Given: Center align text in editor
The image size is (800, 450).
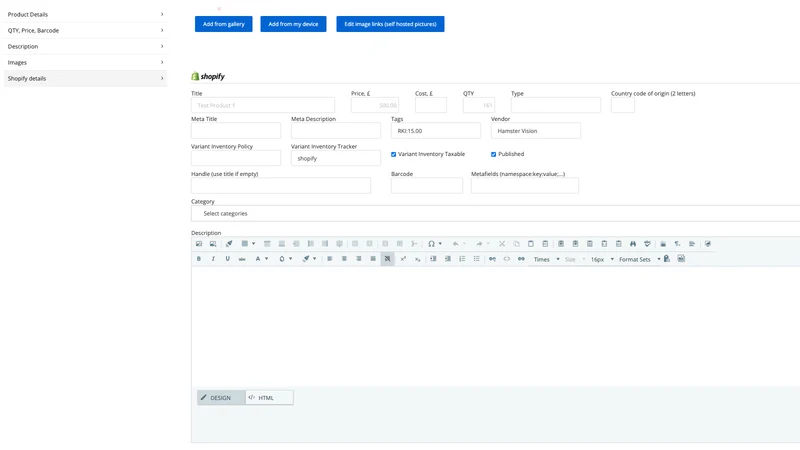Looking at the screenshot, I should 344,259.
